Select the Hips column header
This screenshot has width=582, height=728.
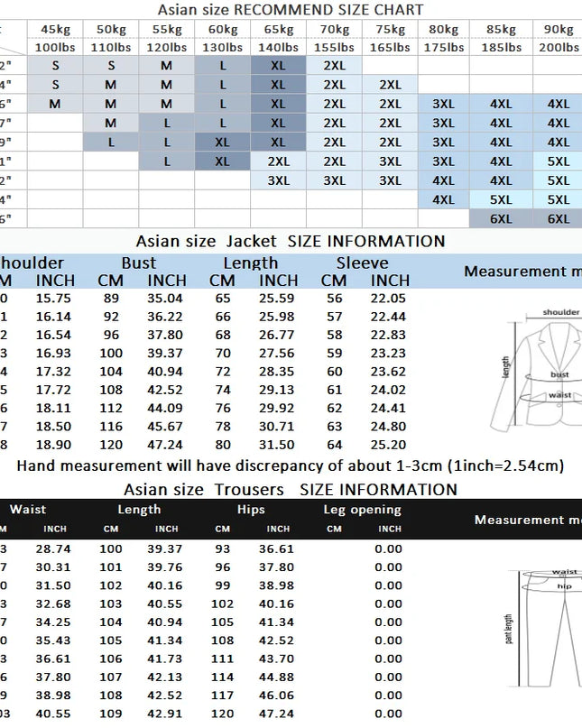[251, 510]
